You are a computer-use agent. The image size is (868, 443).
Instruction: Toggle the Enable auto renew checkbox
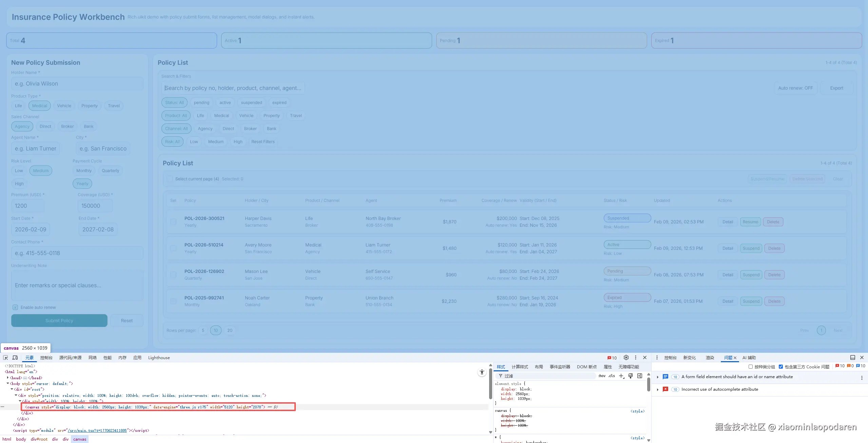coord(15,308)
